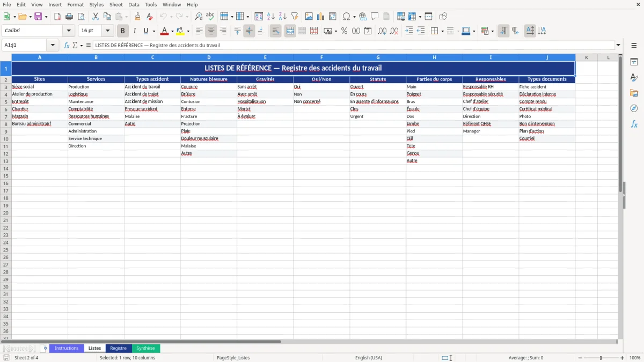Open the sidebar Functions panel
Screen dimensions: 644x362
point(634,124)
